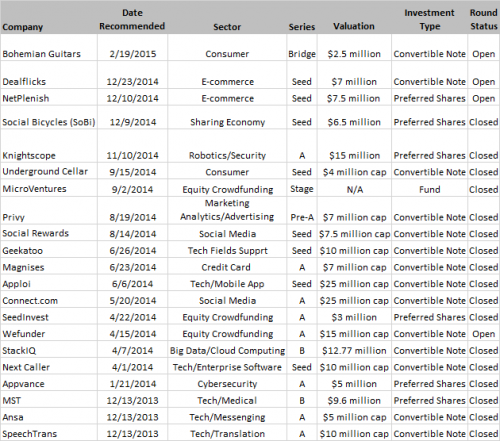Select the $7.5 million cap cell
Screen dimensions: 500x441
[354, 234]
